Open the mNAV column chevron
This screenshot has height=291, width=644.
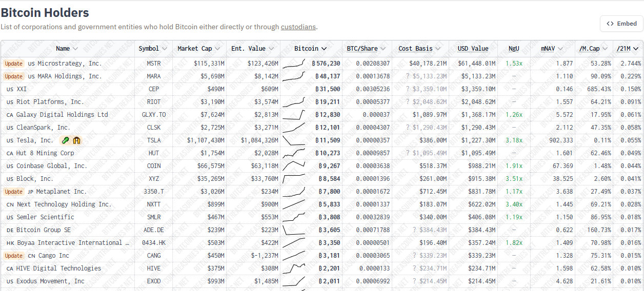point(560,49)
